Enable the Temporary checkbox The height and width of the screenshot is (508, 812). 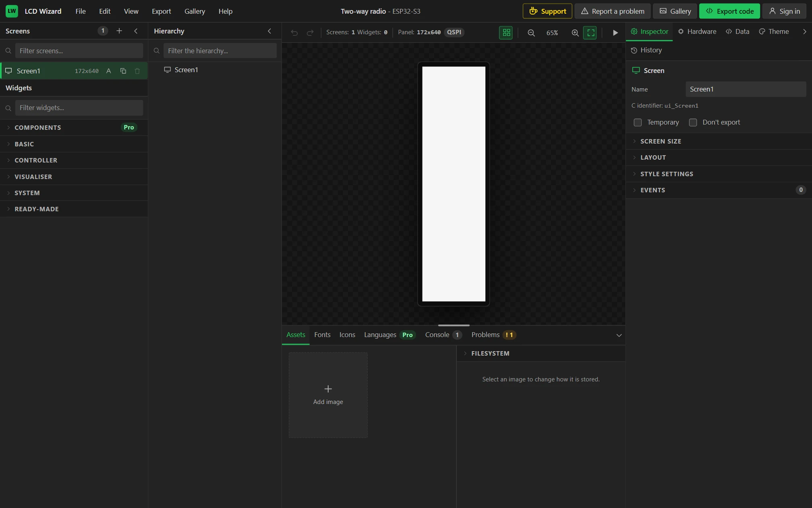coord(638,123)
